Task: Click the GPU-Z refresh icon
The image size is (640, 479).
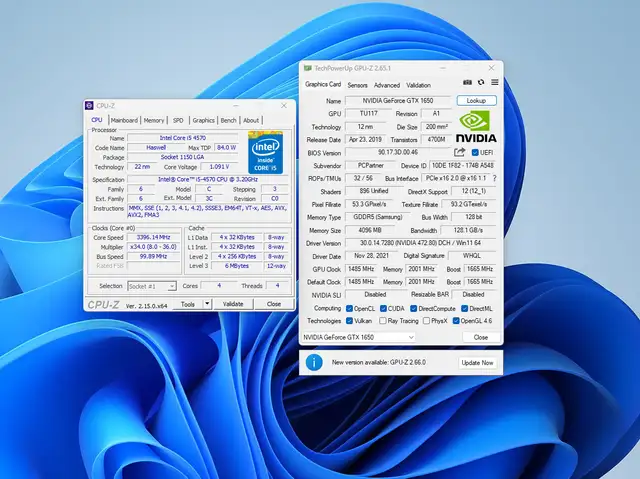Action: [481, 82]
